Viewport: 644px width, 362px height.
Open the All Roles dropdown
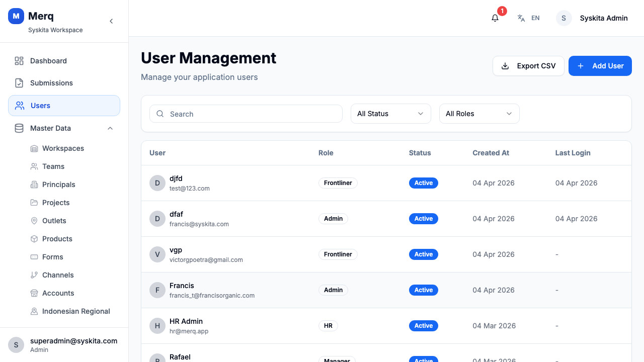(479, 114)
